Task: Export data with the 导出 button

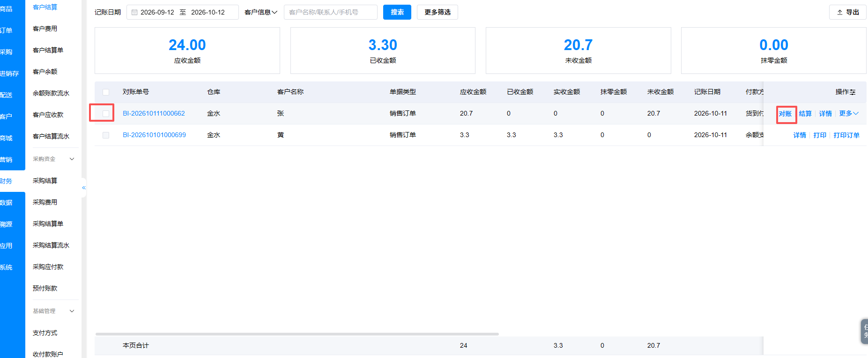Action: [848, 12]
